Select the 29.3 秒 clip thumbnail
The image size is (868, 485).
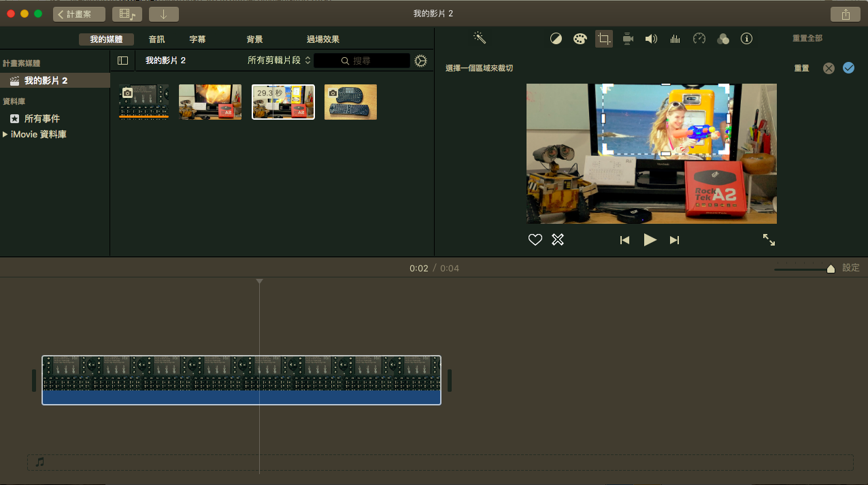point(284,102)
